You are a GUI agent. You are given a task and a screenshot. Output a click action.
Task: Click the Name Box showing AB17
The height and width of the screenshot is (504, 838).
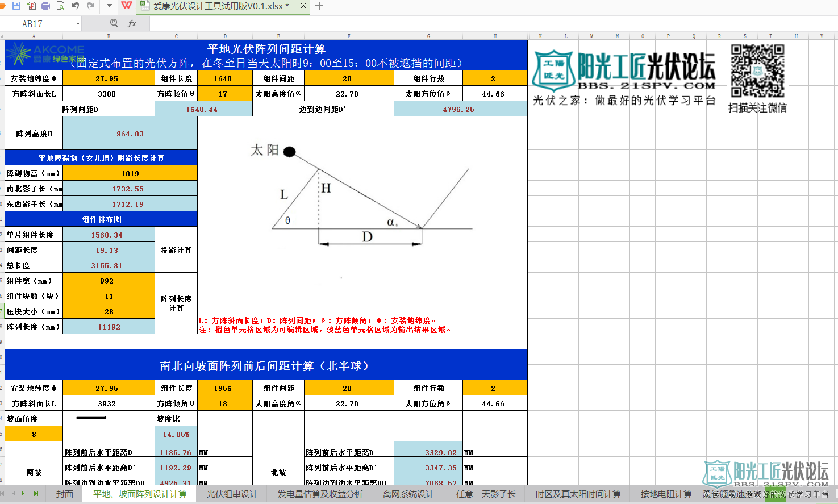coord(37,24)
